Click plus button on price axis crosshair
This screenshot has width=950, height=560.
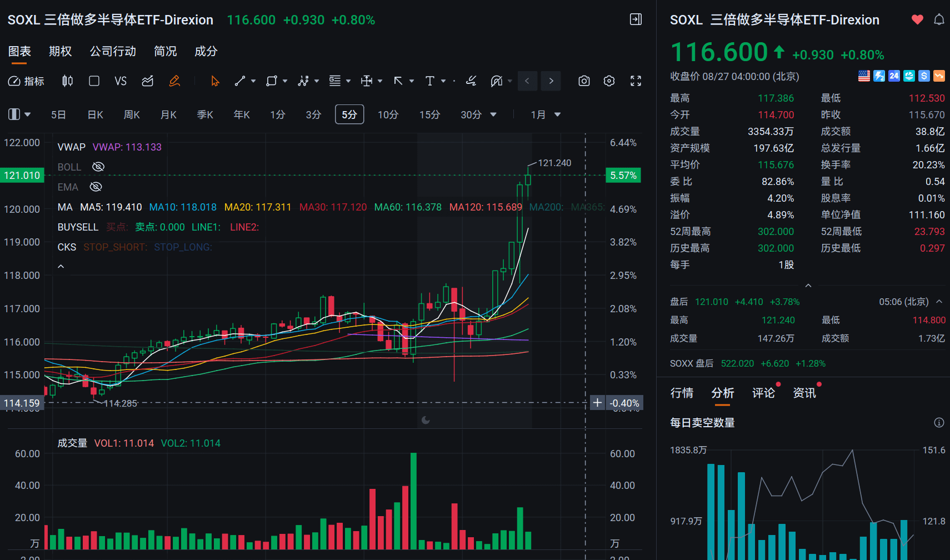597,403
